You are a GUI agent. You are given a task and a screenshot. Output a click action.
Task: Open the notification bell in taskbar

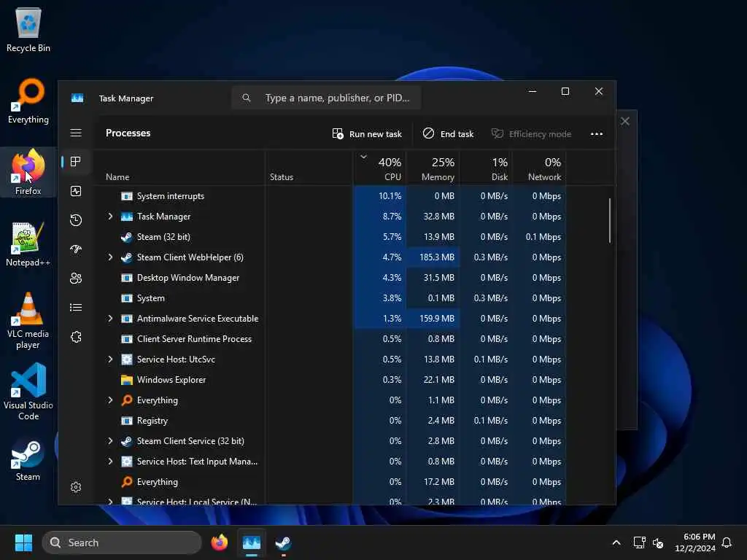(x=727, y=542)
